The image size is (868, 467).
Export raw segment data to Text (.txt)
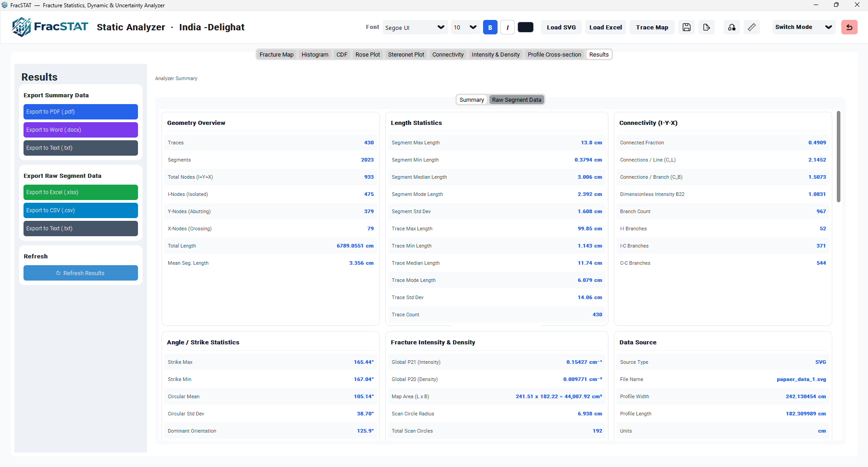[81, 229]
